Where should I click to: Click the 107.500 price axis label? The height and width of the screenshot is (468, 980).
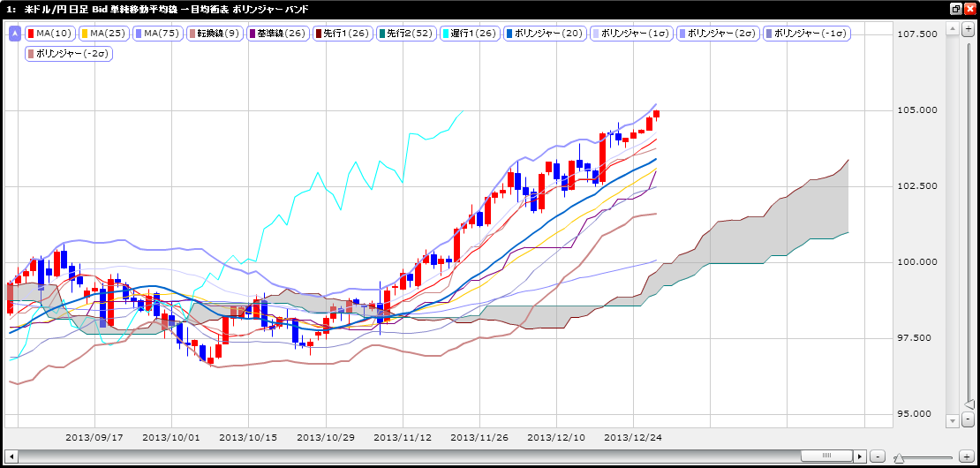point(919,34)
